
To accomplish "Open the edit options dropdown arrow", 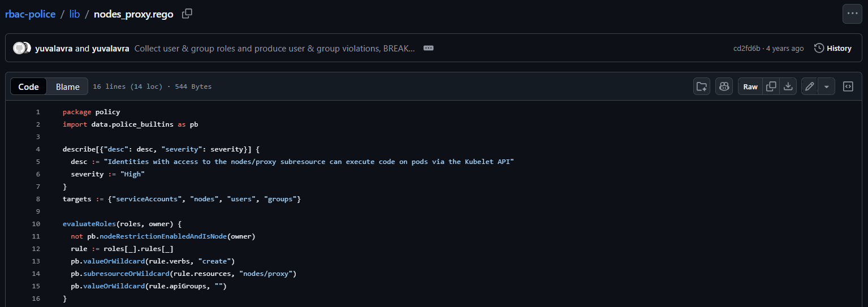I will tap(826, 87).
